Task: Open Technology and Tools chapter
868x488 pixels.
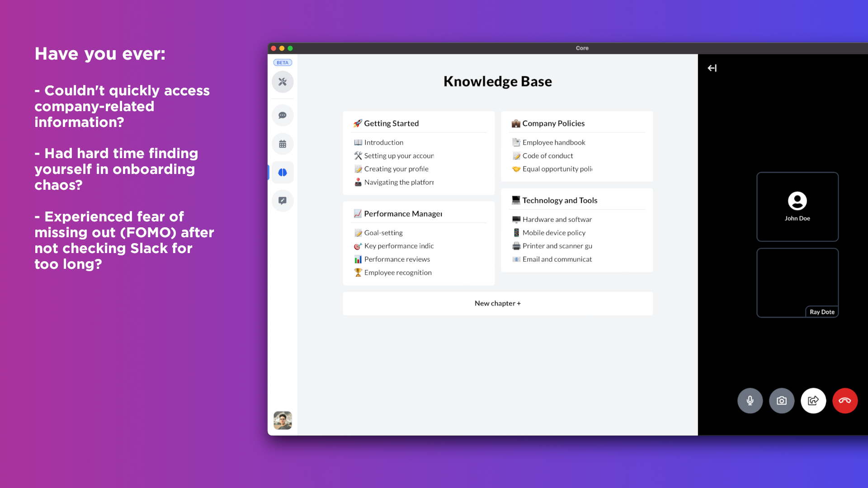Action: coord(554,200)
